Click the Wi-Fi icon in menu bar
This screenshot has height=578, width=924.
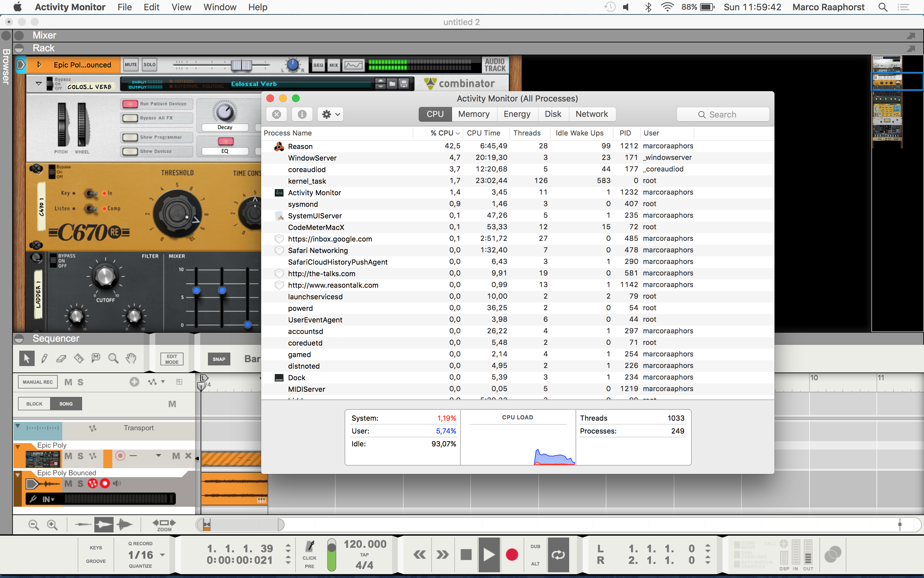(x=667, y=7)
